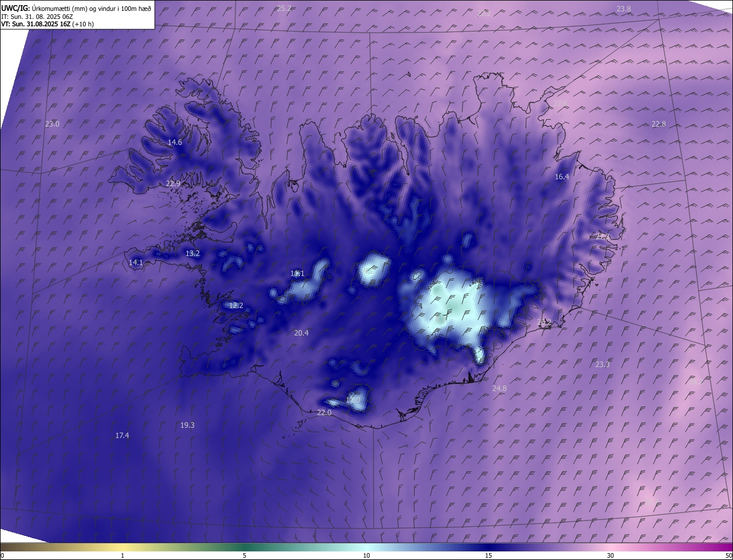
Task: Click the 27.6 value label
Action: (560, 103)
